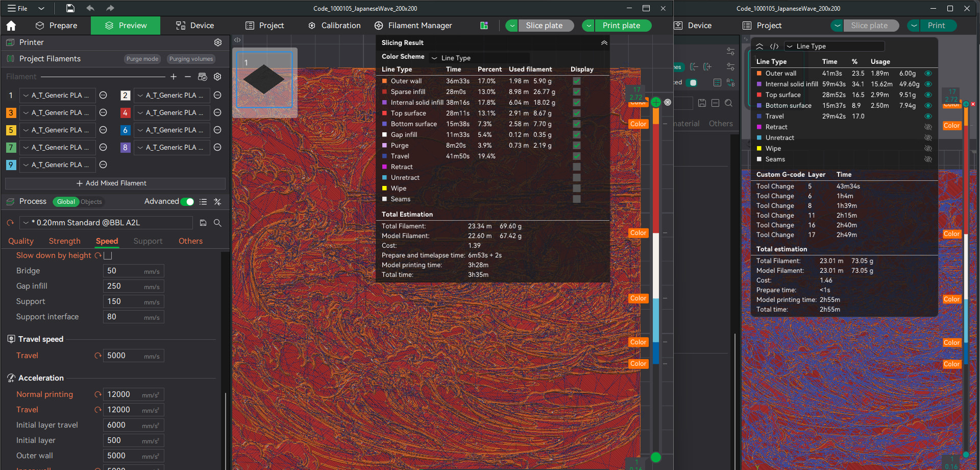Click Print button in right window
The height and width of the screenshot is (470, 980).
(x=938, y=26)
